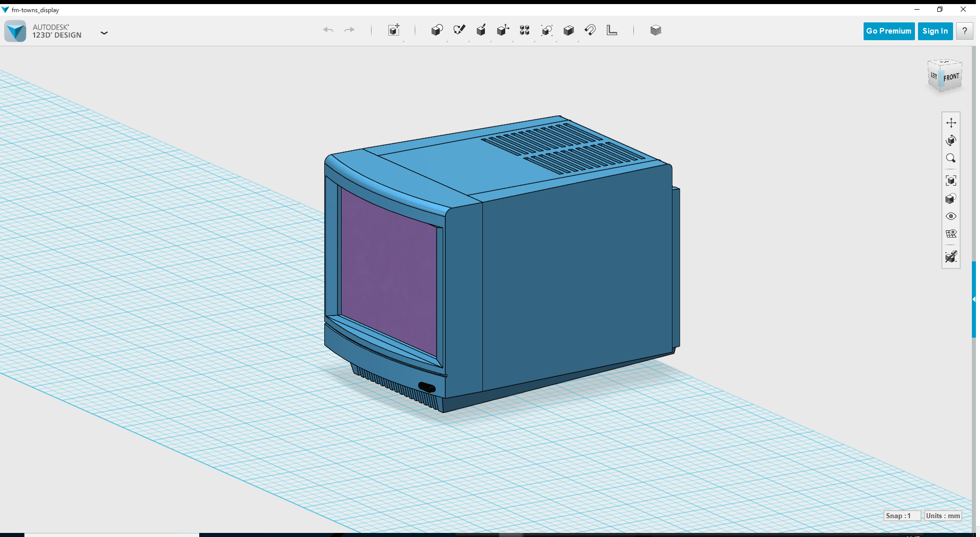Show hidden objects with the eye icon
Image resolution: width=980 pixels, height=537 pixels.
[951, 216]
